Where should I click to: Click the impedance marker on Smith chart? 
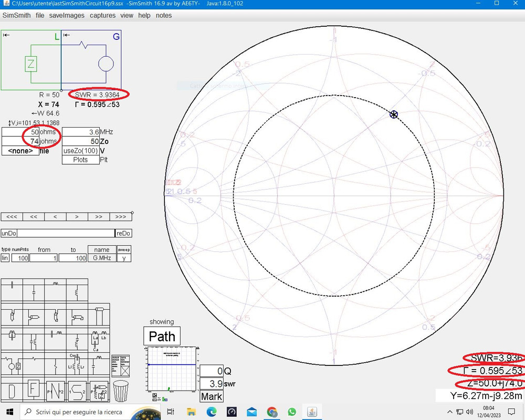[x=394, y=114]
